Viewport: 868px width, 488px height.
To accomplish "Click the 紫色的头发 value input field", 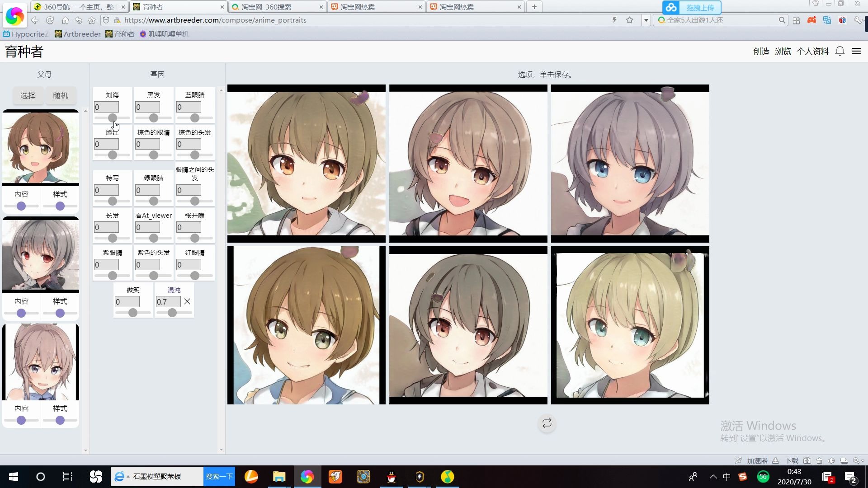I will tap(147, 265).
